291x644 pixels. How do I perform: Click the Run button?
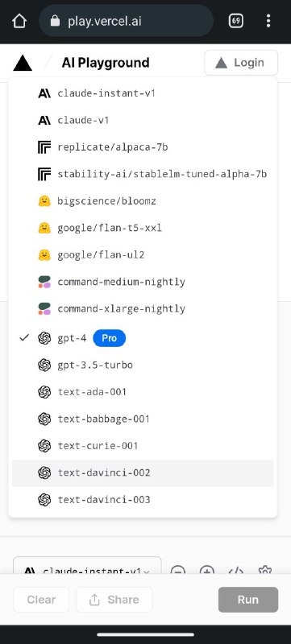click(x=248, y=600)
